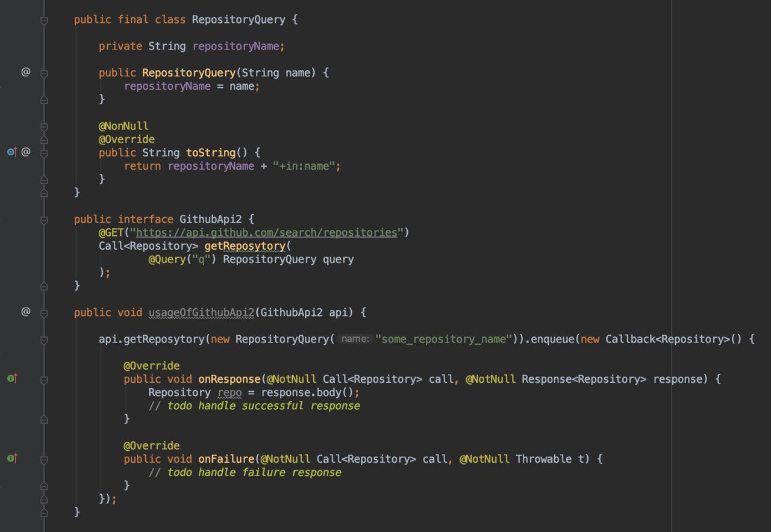Click the "+in:name" string literal
Viewport: 771px width, 532px height.
304,166
